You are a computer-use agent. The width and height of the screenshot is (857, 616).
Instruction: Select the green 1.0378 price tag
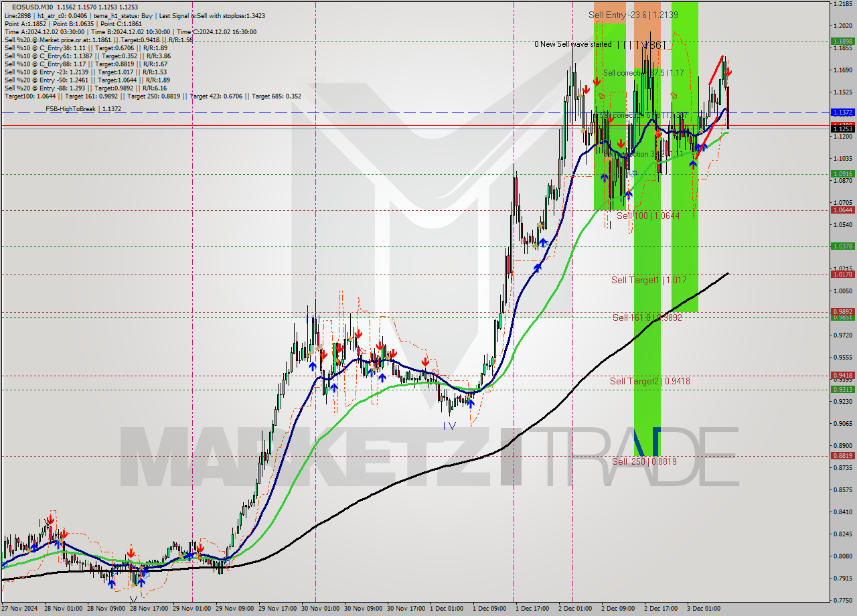coord(842,246)
